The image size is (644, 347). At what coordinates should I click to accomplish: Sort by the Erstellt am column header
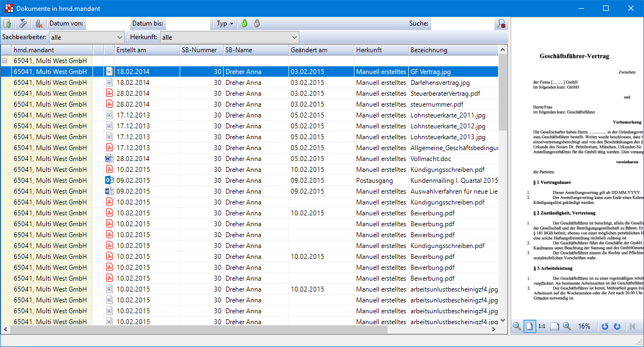click(x=147, y=50)
